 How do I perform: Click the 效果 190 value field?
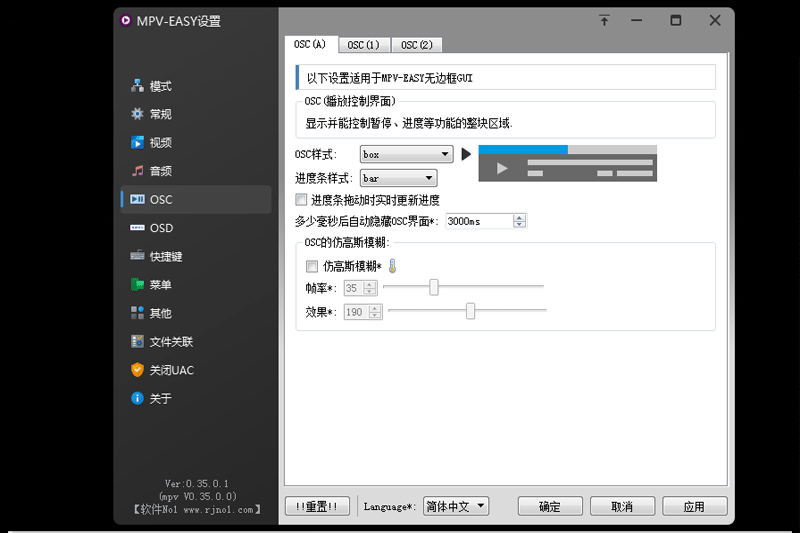(356, 312)
